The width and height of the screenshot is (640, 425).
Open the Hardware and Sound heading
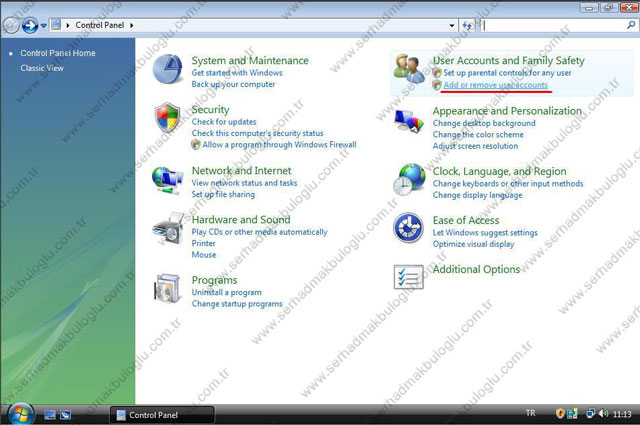click(x=241, y=220)
